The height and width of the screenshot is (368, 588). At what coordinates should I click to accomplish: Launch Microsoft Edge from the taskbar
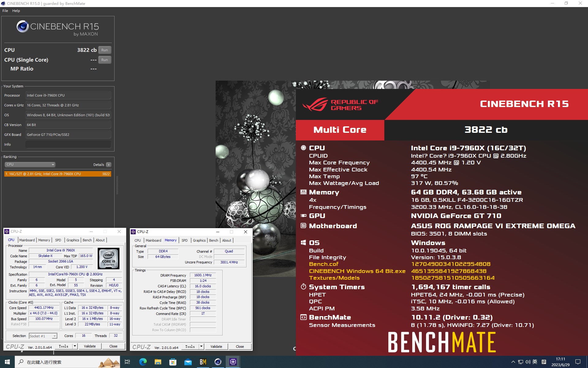pyautogui.click(x=143, y=362)
